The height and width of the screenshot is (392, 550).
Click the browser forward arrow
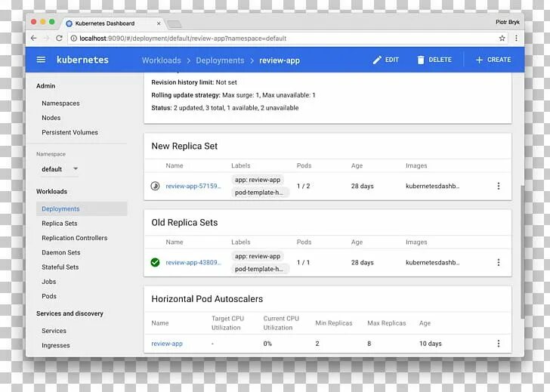[46, 39]
